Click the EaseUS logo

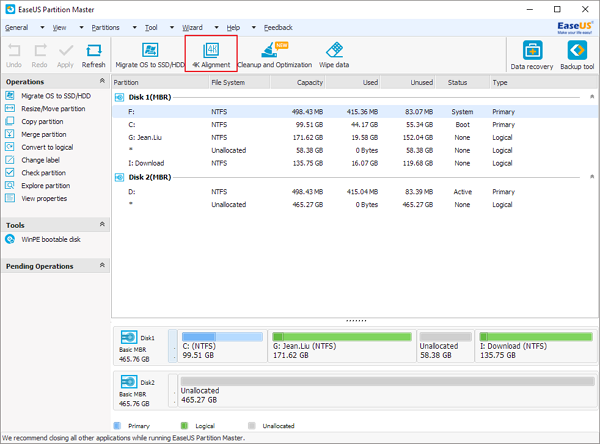[x=575, y=27]
